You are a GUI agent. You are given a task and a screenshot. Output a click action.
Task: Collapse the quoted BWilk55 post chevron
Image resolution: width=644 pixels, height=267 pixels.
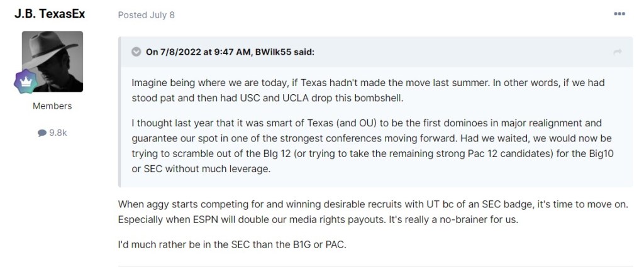pyautogui.click(x=136, y=52)
